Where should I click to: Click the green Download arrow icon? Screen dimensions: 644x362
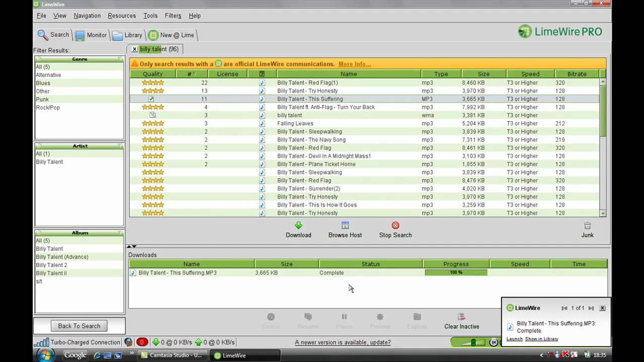pyautogui.click(x=298, y=225)
